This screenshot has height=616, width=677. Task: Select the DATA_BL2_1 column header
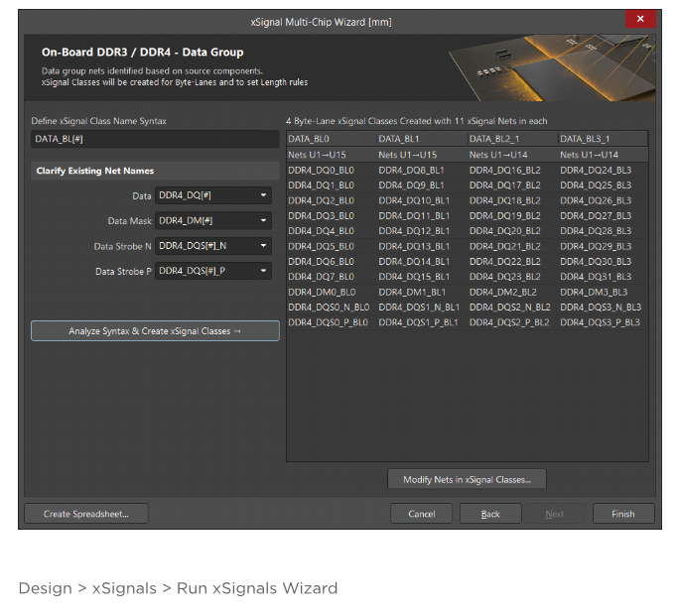tap(511, 139)
